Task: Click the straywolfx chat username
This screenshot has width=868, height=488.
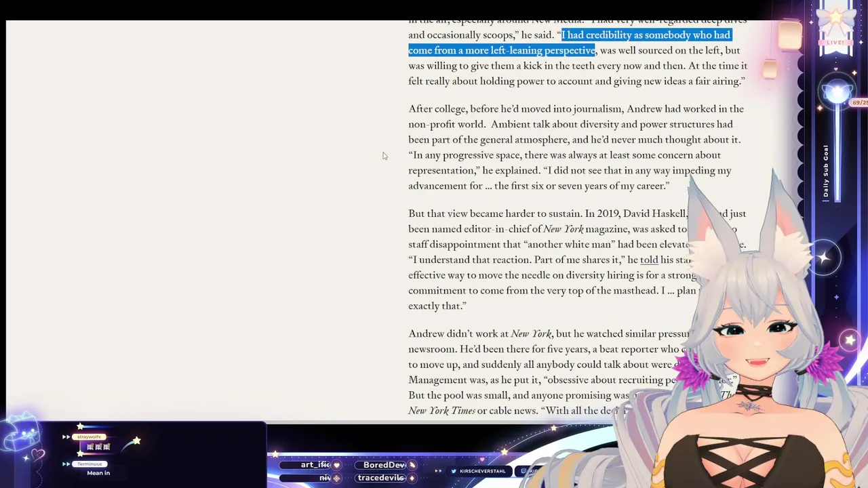Action: pyautogui.click(x=89, y=437)
